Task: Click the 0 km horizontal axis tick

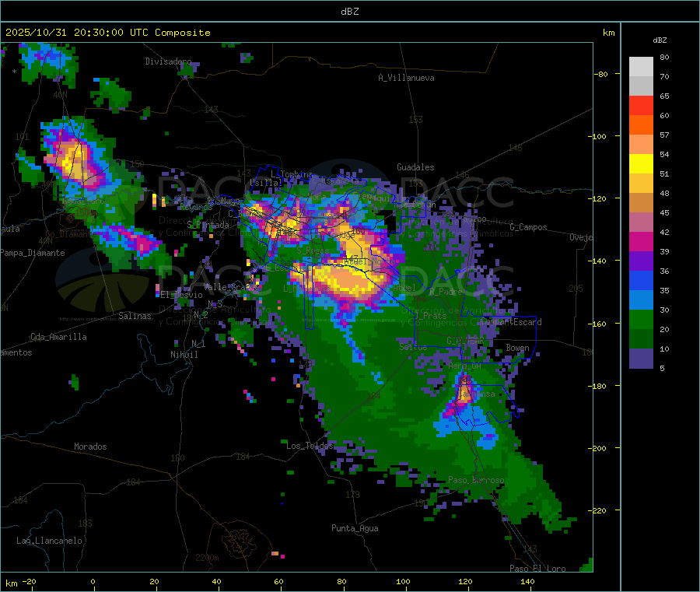Action: pos(93,581)
